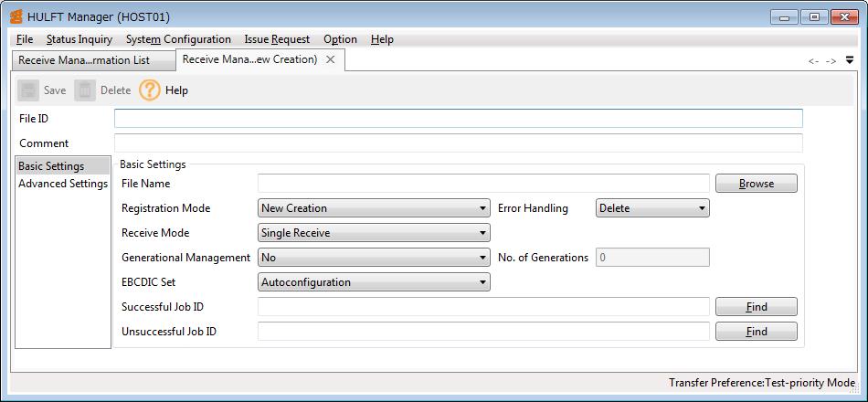Click the Browse button for File Name

757,184
